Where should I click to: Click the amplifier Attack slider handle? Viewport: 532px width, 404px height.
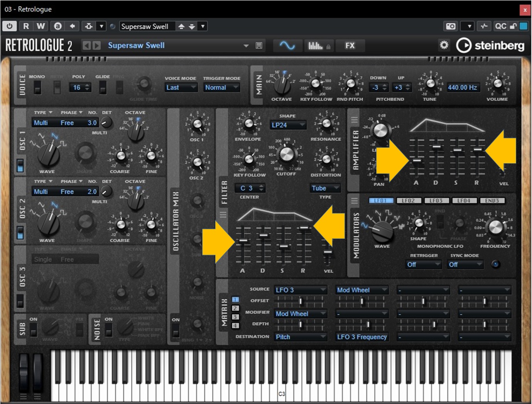(x=416, y=160)
